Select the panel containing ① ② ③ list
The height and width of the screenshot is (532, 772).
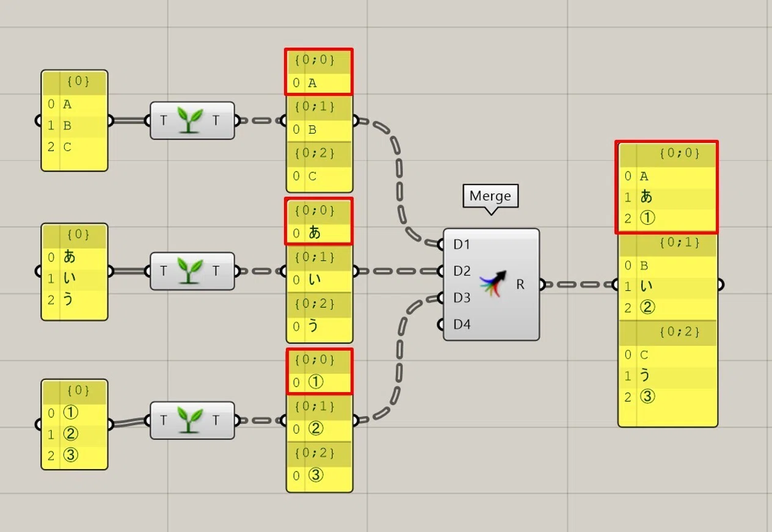click(75, 425)
